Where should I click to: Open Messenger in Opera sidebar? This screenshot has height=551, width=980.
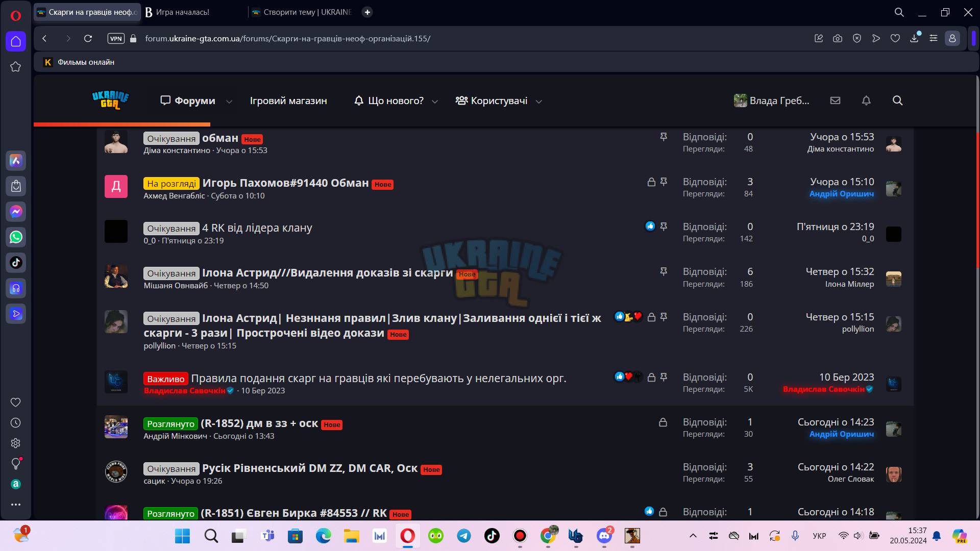pyautogui.click(x=16, y=212)
